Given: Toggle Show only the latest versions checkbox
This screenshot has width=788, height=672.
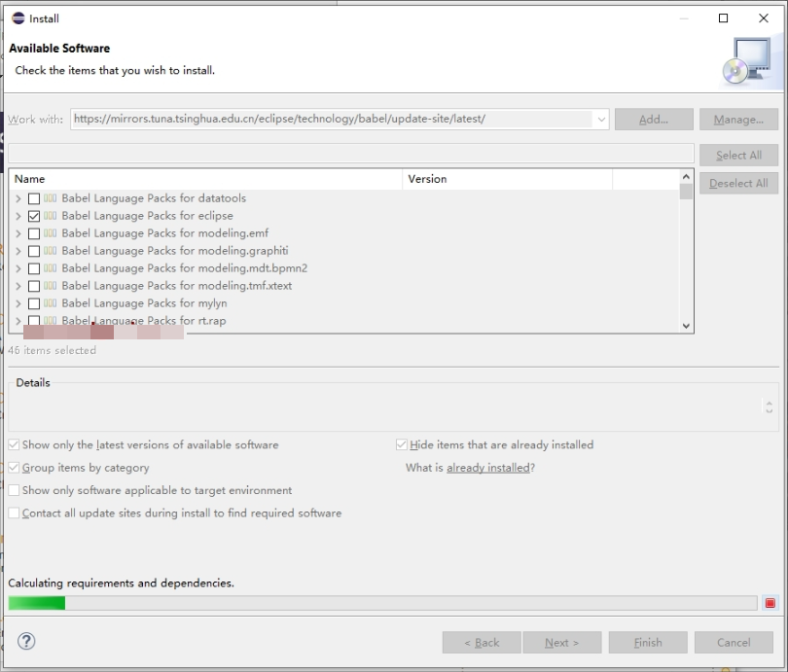Looking at the screenshot, I should [14, 445].
